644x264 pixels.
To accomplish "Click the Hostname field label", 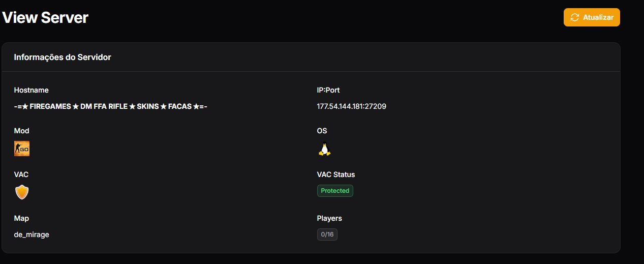I will 32,90.
